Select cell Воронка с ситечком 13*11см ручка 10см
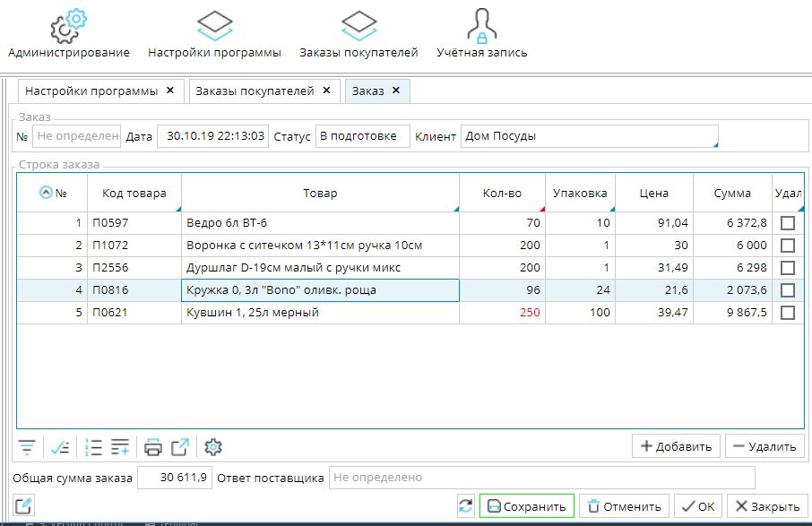This screenshot has height=526, width=812. pos(320,246)
